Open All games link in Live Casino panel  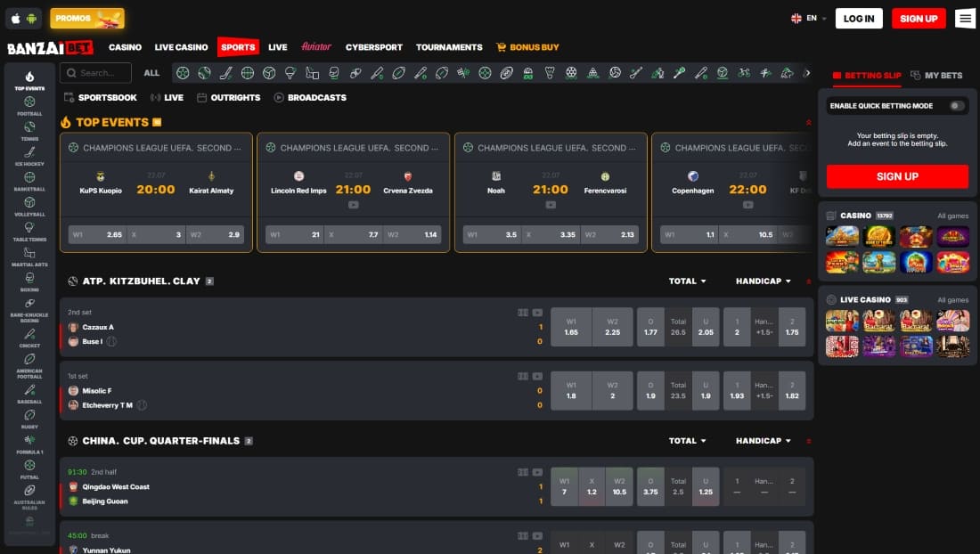[952, 300]
